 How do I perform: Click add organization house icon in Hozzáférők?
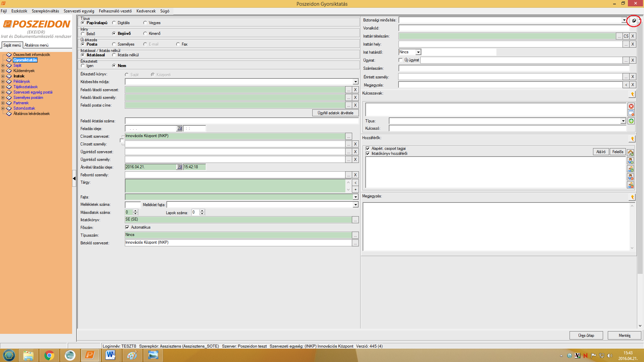coord(631,153)
